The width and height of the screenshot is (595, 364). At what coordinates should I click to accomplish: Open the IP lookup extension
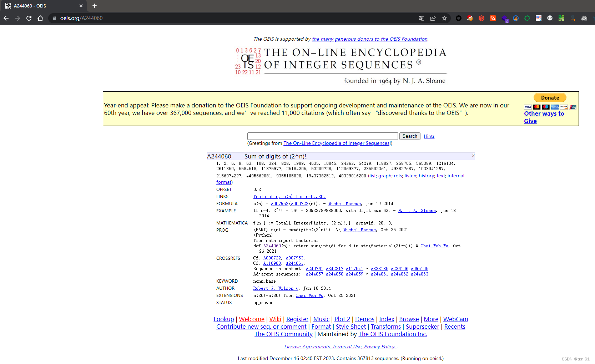coord(550,18)
